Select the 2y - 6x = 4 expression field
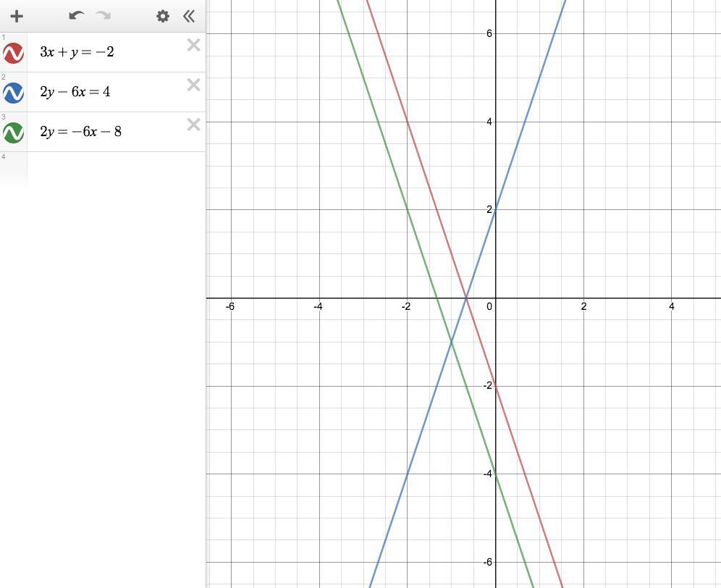The image size is (721, 588). click(x=75, y=92)
